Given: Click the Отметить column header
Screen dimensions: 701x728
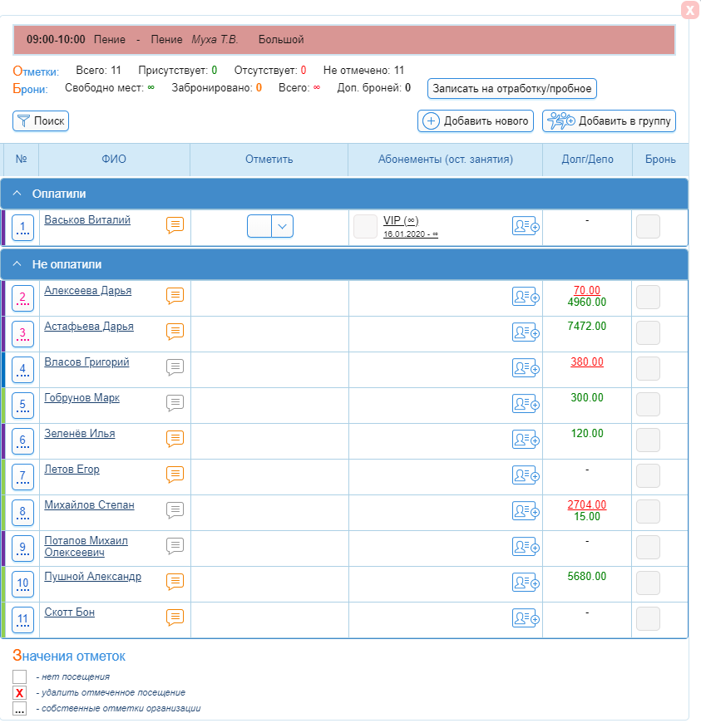Looking at the screenshot, I should (x=269, y=160).
